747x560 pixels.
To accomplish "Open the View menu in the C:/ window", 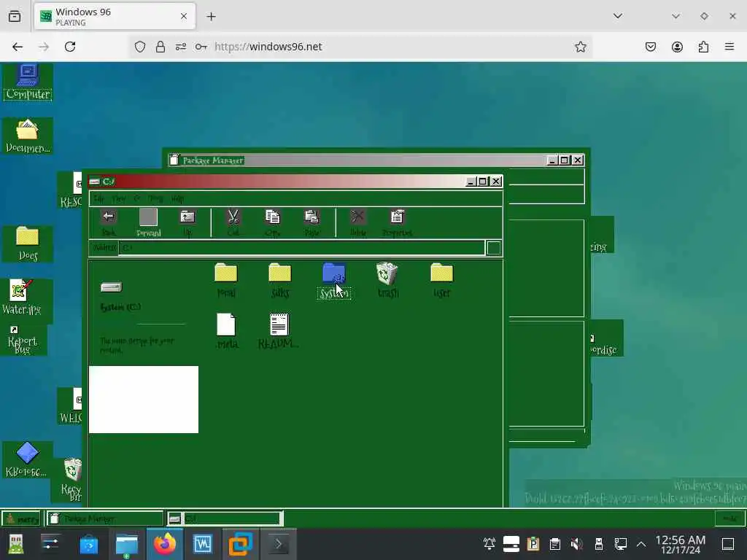I will point(119,198).
